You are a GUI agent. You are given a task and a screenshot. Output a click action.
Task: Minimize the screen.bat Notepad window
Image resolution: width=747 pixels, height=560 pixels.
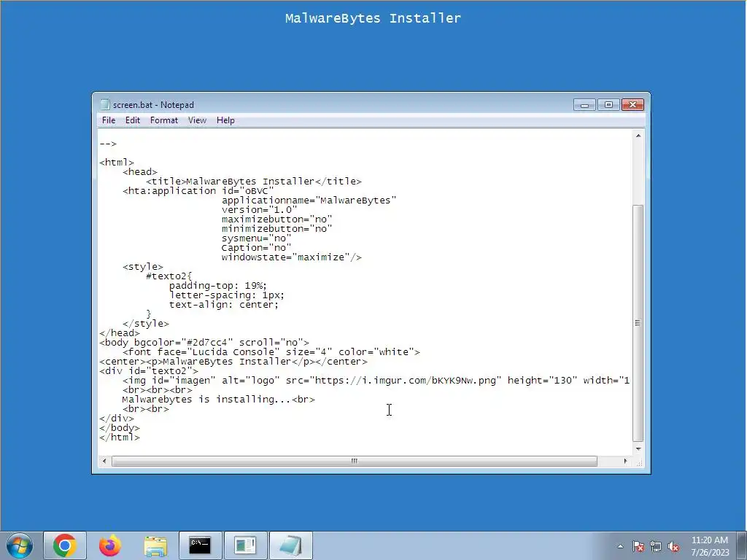[x=584, y=105]
